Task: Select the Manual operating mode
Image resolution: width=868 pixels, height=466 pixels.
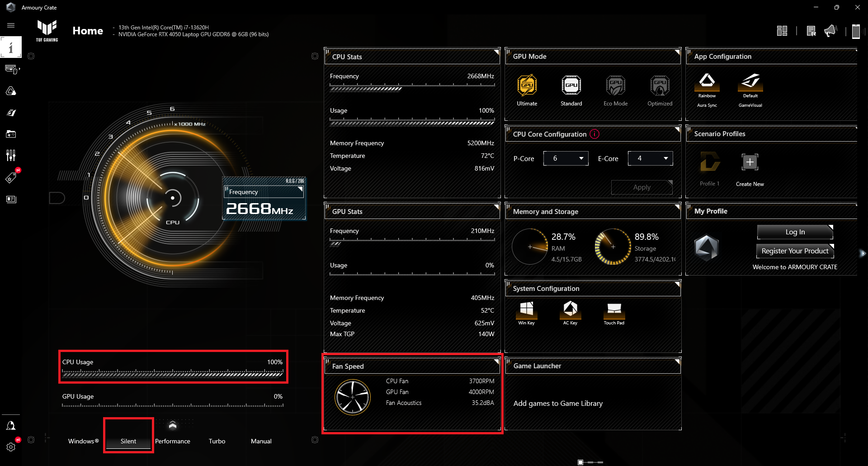Action: click(x=261, y=441)
